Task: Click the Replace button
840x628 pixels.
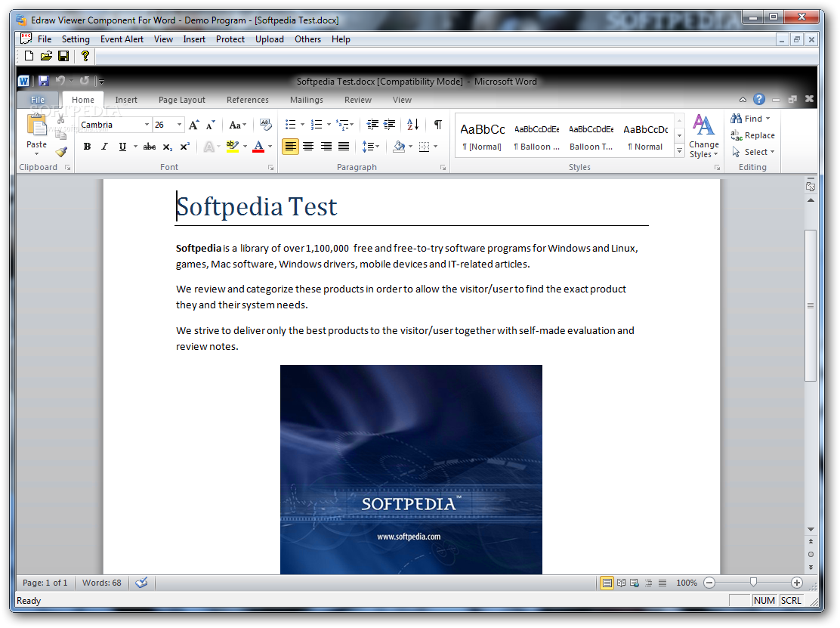Action: pos(752,135)
